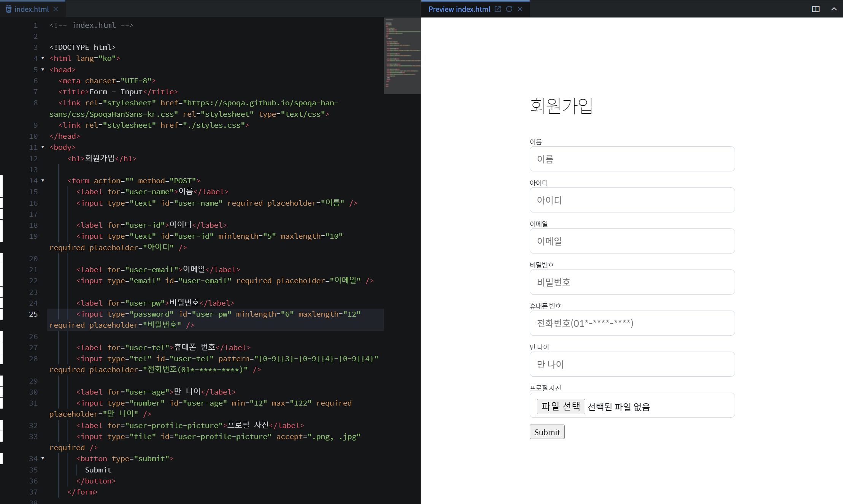The width and height of the screenshot is (843, 504).
Task: Click the code minimap in the editor
Action: pyautogui.click(x=402, y=55)
